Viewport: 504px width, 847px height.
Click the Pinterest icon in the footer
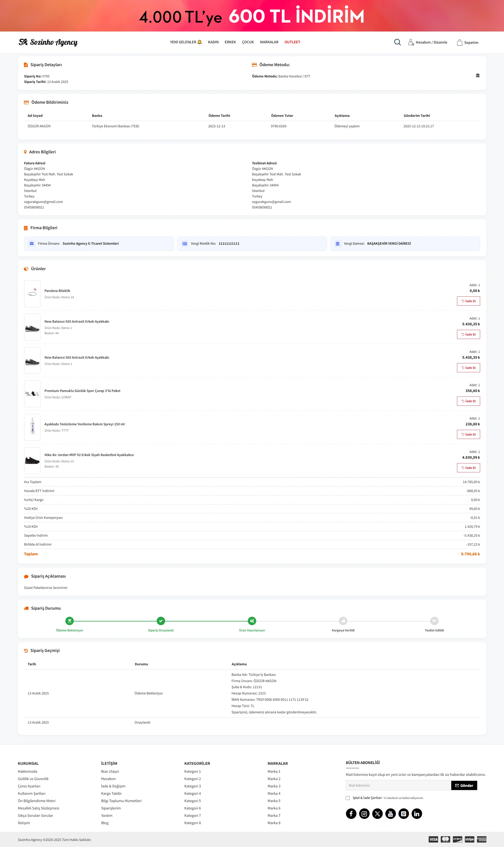[x=403, y=813]
